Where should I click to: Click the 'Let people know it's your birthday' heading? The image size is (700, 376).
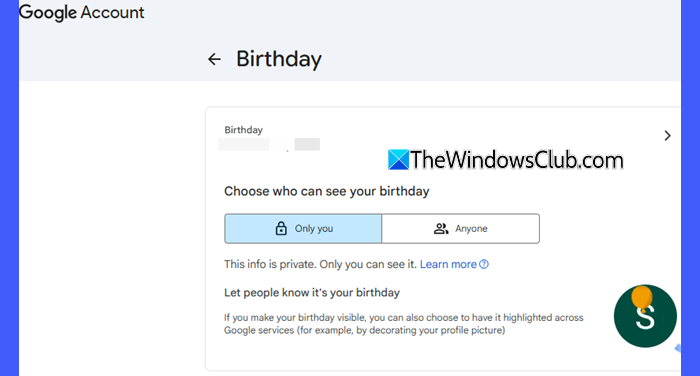pos(312,292)
